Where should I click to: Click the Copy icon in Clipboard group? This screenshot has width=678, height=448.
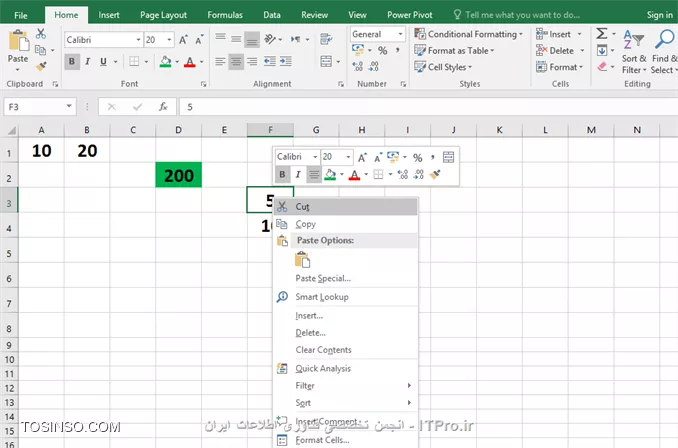(x=40, y=50)
